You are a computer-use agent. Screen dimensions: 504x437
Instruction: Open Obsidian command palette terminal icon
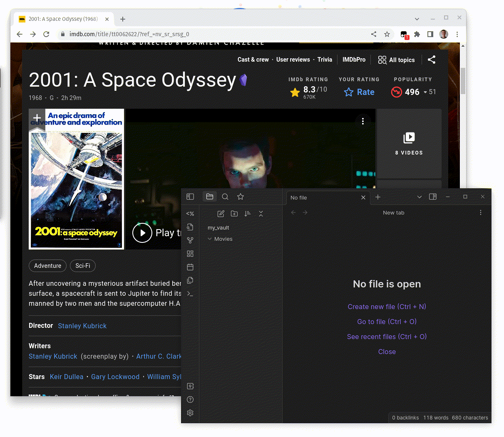[x=190, y=294]
